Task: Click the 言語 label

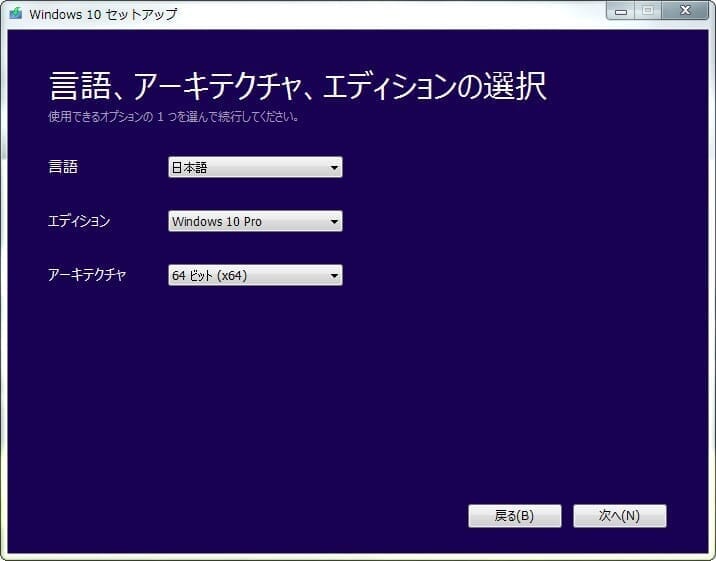Action: [x=63, y=168]
